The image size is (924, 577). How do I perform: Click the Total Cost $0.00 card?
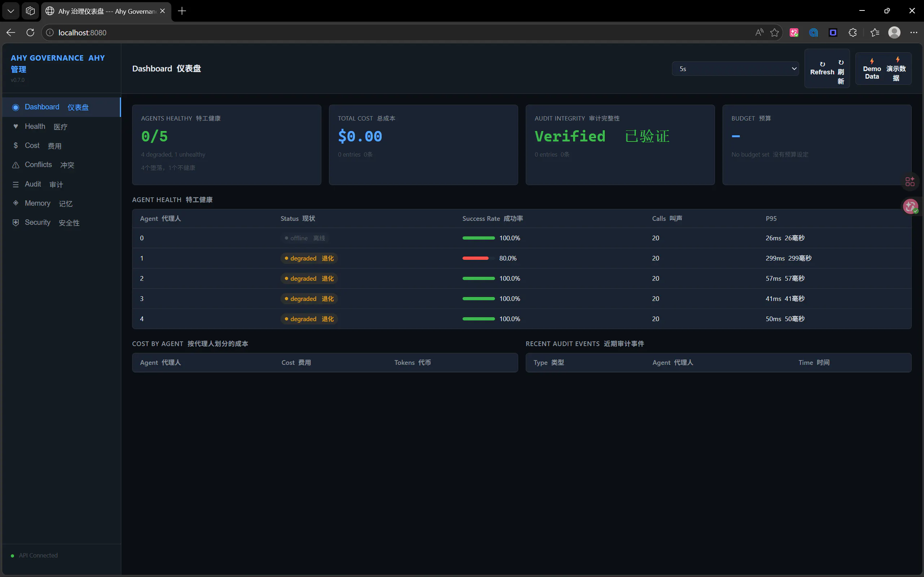[423, 145]
